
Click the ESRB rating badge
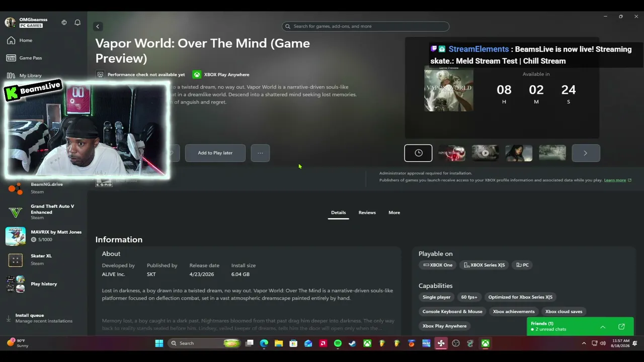(104, 182)
